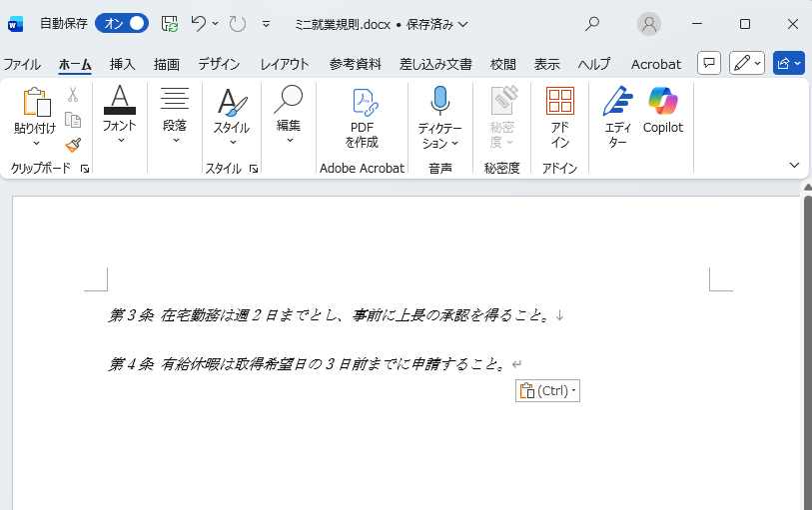This screenshot has width=812, height=510.
Task: Click the Word app logo icon
Action: [x=16, y=24]
